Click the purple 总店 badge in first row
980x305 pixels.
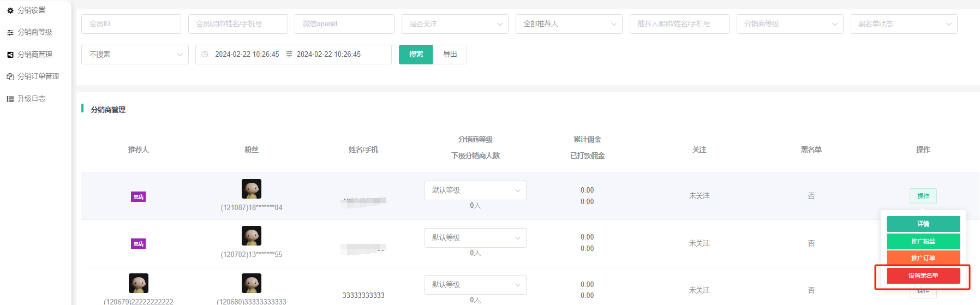click(x=138, y=197)
